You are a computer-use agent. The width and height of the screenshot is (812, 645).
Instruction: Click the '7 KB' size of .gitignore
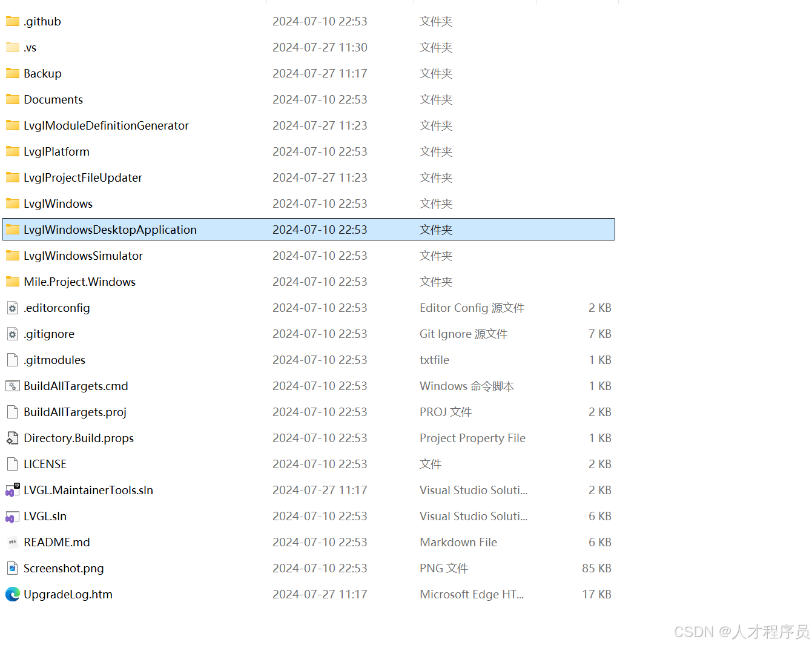(600, 334)
